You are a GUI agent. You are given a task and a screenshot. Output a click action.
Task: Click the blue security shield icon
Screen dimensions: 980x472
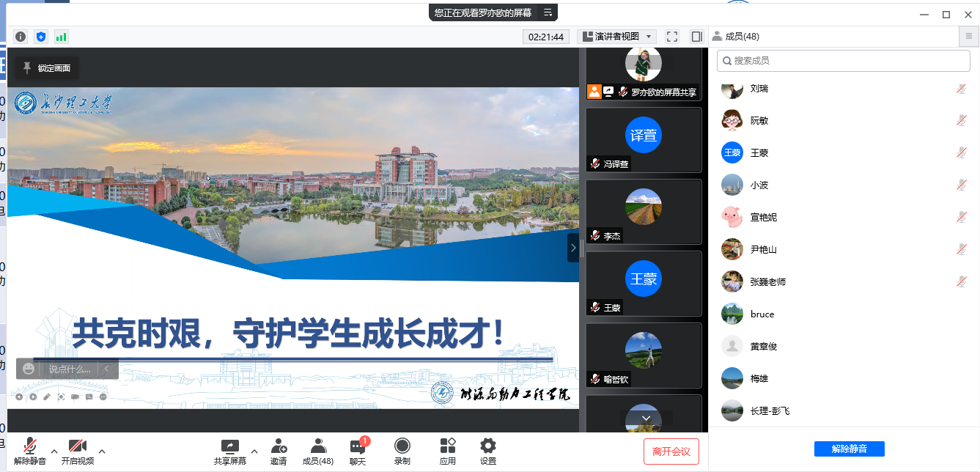click(41, 37)
